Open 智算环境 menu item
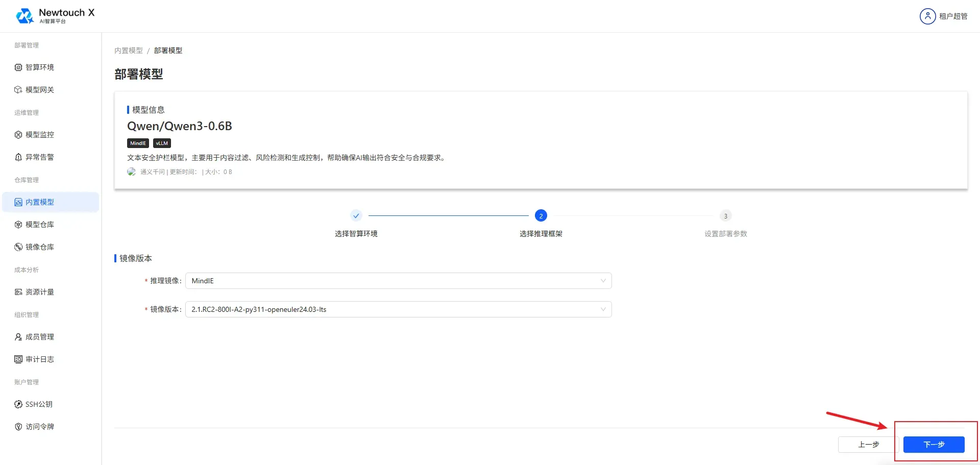 [51, 67]
